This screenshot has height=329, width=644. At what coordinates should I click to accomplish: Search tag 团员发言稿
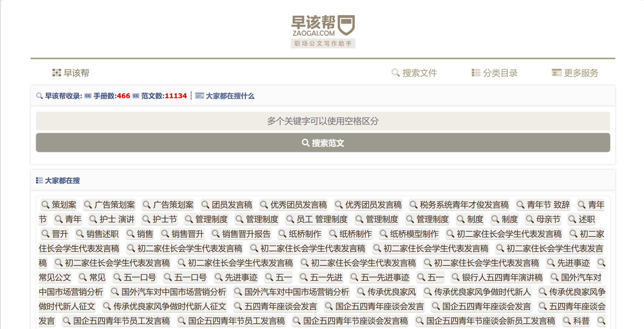[x=227, y=205]
